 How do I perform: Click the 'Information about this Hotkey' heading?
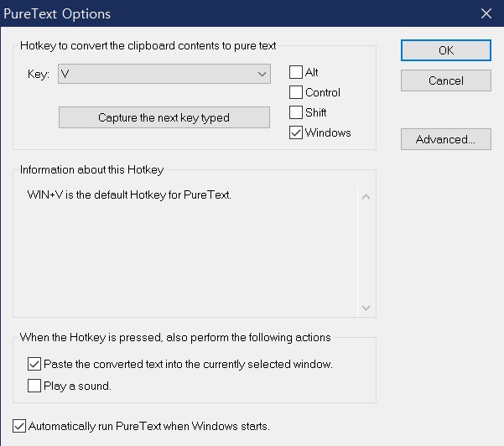(x=92, y=169)
